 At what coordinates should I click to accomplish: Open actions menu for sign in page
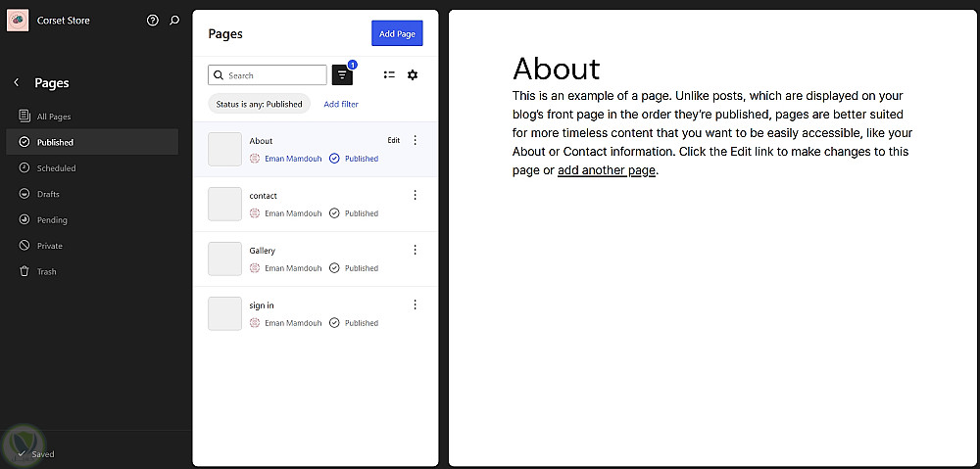point(415,305)
